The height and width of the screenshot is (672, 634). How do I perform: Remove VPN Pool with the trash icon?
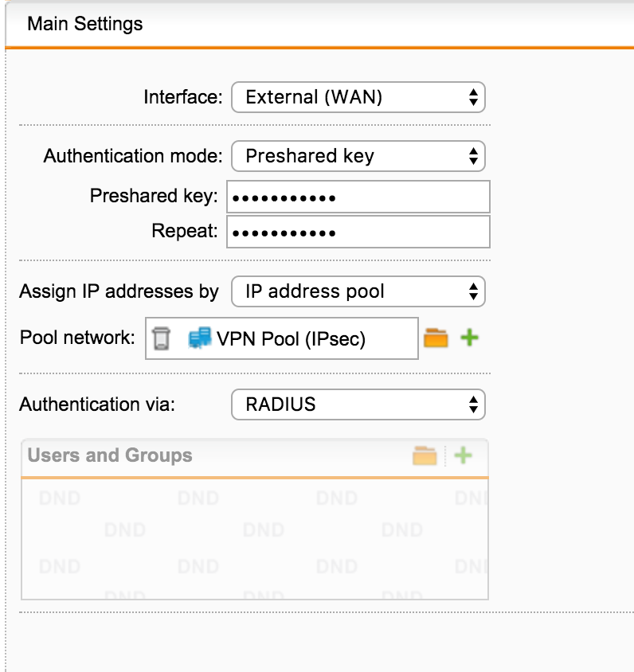click(x=161, y=338)
